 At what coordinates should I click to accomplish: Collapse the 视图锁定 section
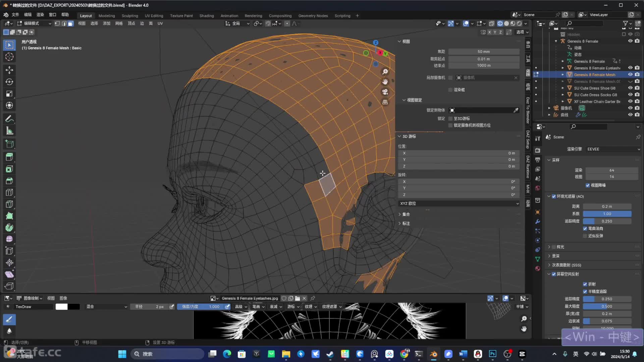pyautogui.click(x=414, y=100)
